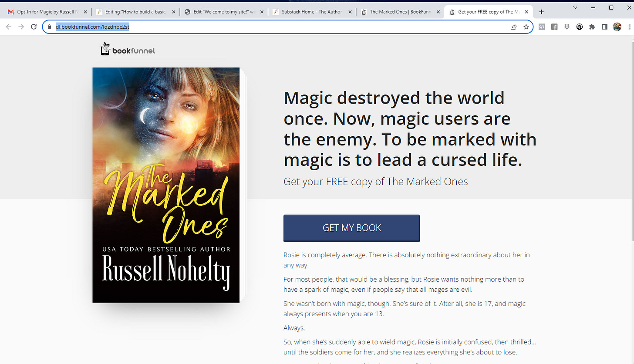The width and height of the screenshot is (634, 364).
Task: Close the Get your FREE copy tab
Action: point(526,12)
